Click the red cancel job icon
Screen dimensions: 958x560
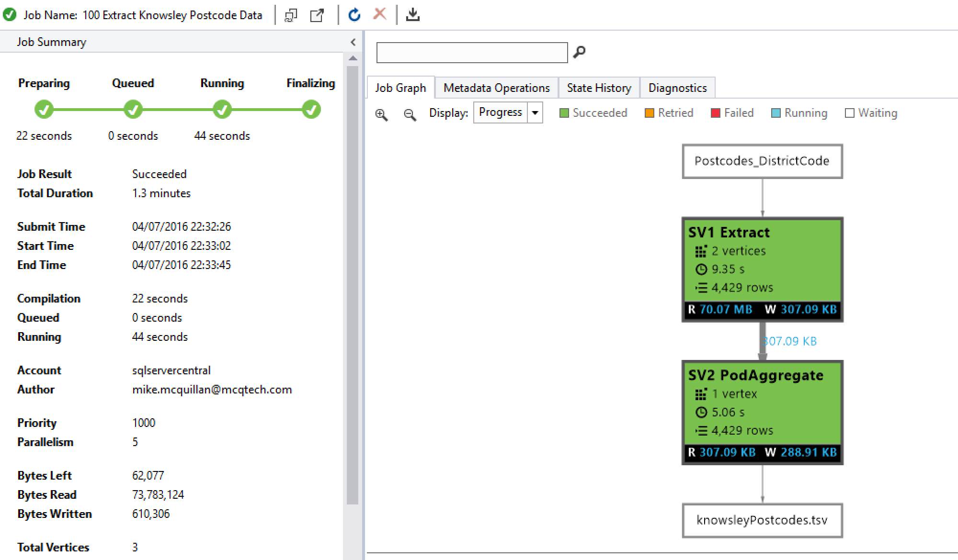(379, 14)
